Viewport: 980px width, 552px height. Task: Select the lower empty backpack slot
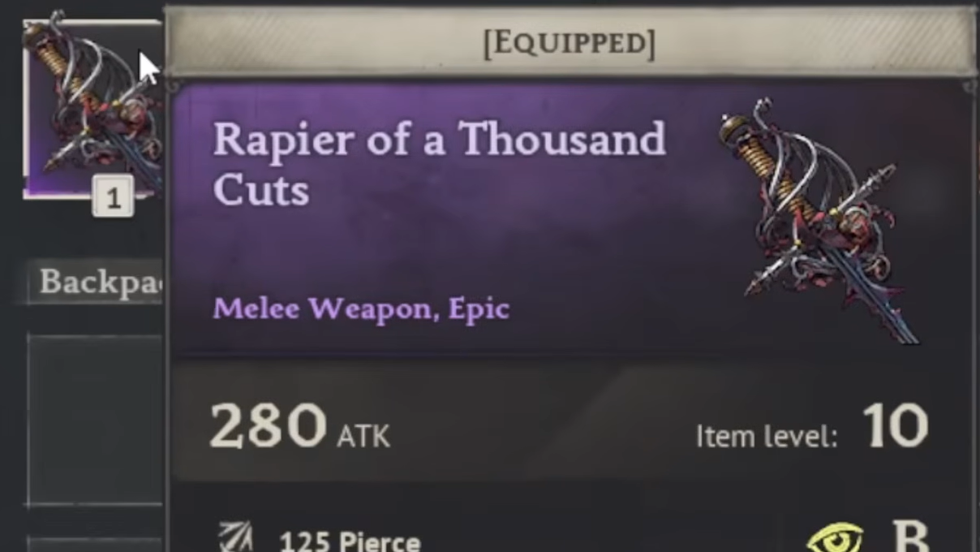point(96,544)
